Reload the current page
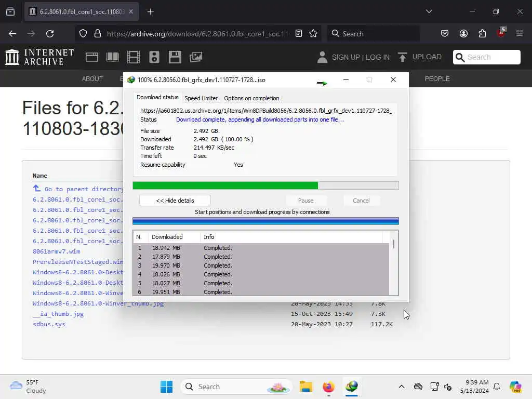Image resolution: width=532 pixels, height=399 pixels. point(50,34)
